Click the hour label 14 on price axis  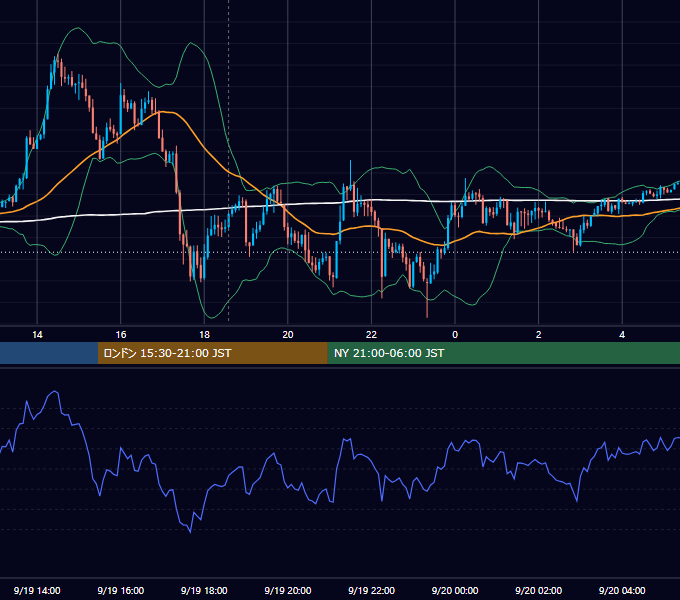(37, 335)
